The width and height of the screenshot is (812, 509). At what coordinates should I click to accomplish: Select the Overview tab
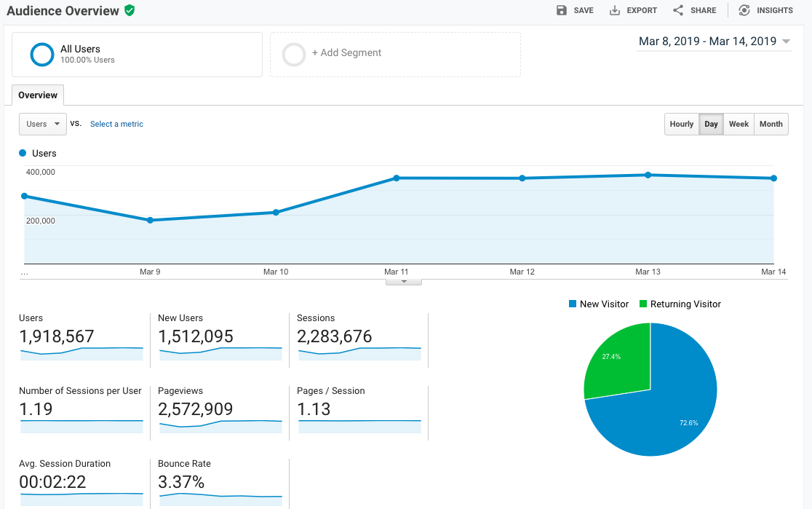pyautogui.click(x=38, y=95)
